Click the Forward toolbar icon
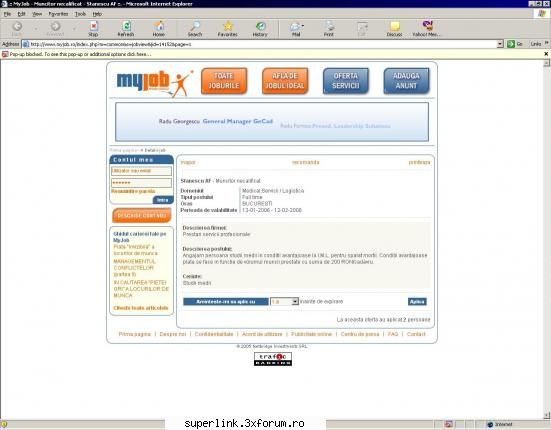Image resolution: width=551 pixels, height=430 pixels. pyautogui.click(x=55, y=28)
